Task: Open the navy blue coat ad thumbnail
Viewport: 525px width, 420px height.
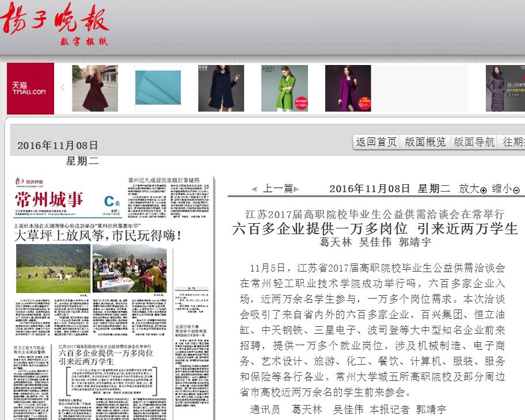Action: pyautogui.click(x=221, y=88)
